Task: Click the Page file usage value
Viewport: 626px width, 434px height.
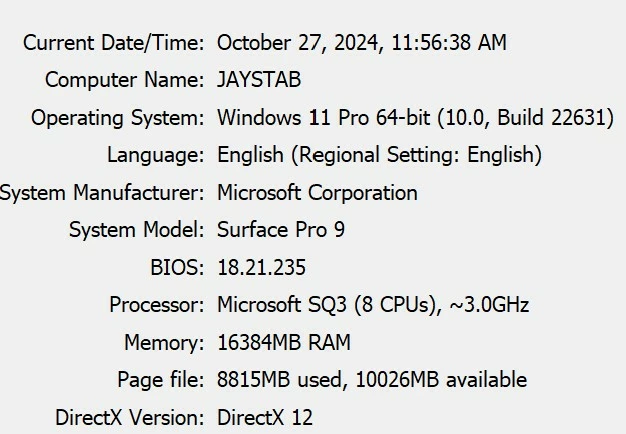Action: tap(372, 380)
